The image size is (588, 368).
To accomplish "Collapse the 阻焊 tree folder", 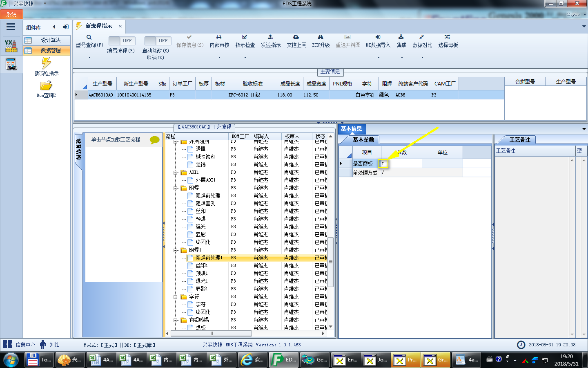I will [176, 188].
